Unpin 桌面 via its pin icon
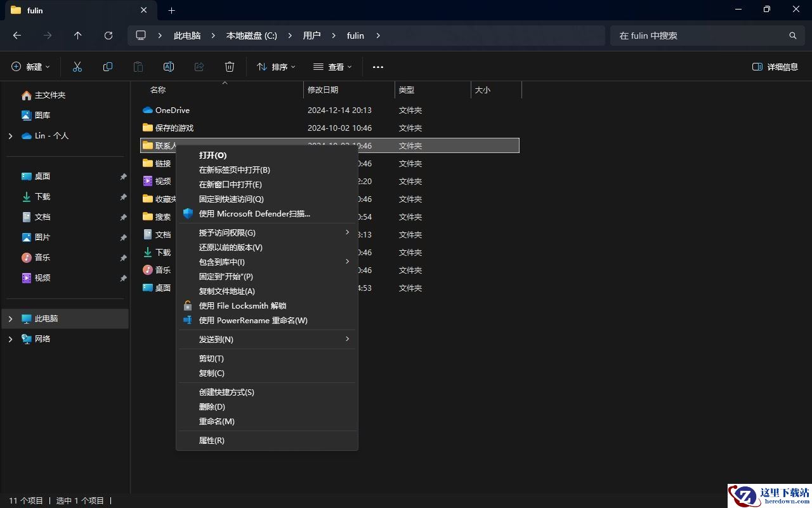812x508 pixels. pyautogui.click(x=123, y=177)
